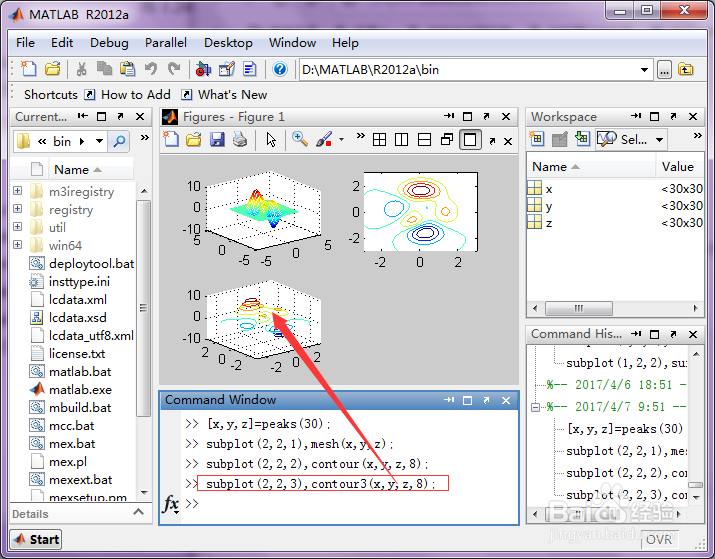Click the Current Folder vertical scrollbar
715x559 pixels.
coord(144,308)
